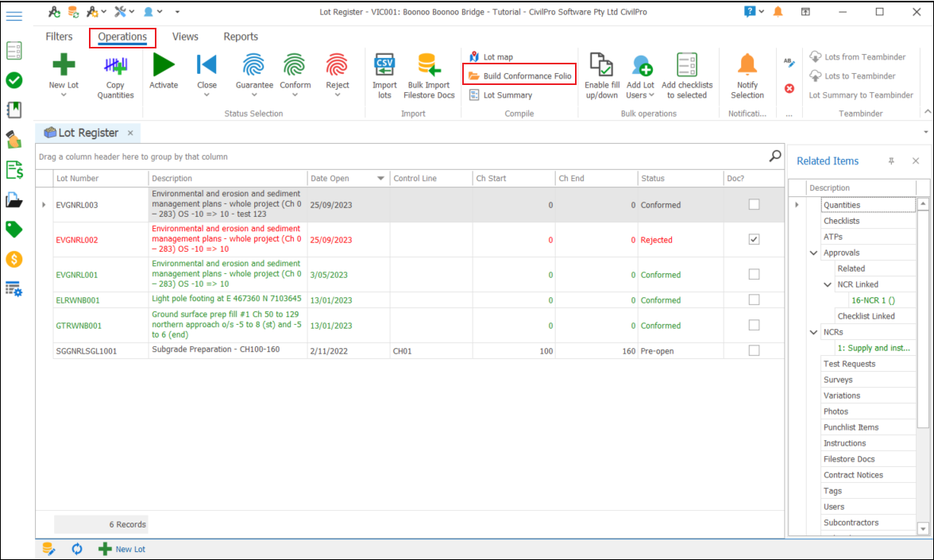Viewport: 934px width, 560px height.
Task: Untick the Doc checkbox on EVGNRL002 row
Action: point(753,239)
